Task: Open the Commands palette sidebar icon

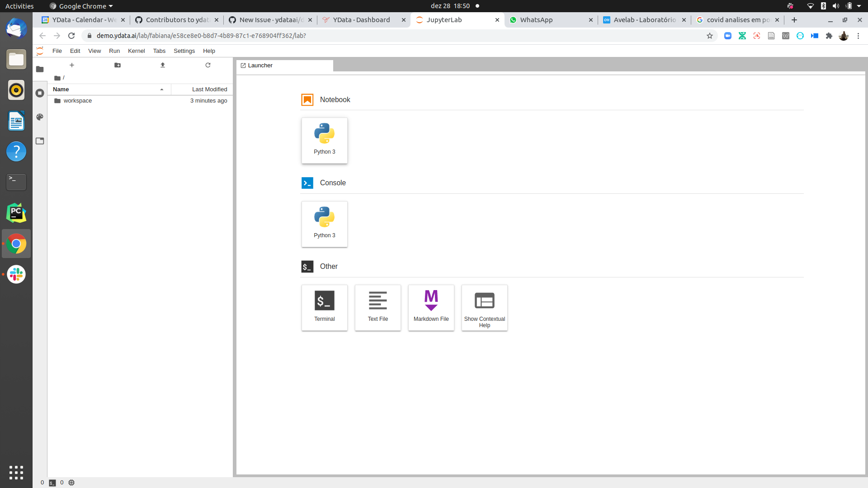Action: pos(40,117)
